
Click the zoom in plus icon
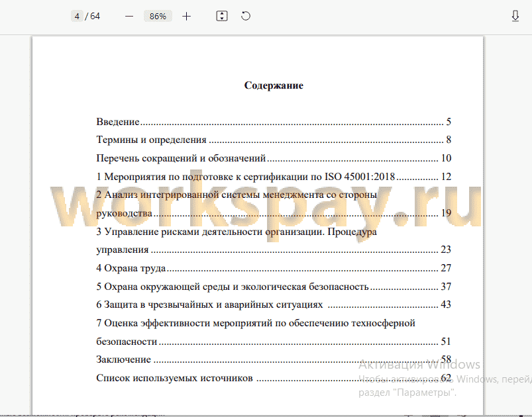186,17
